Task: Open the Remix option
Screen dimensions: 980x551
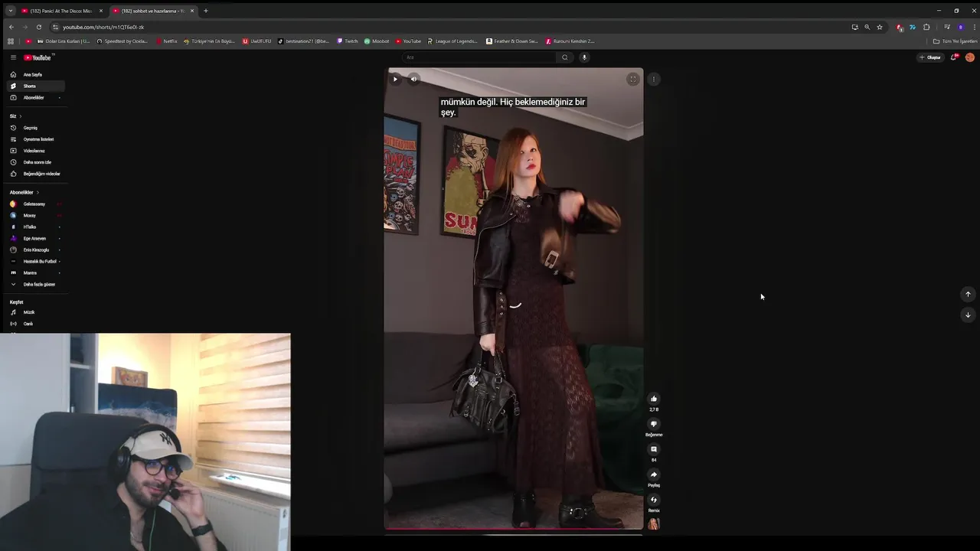Action: tap(654, 500)
